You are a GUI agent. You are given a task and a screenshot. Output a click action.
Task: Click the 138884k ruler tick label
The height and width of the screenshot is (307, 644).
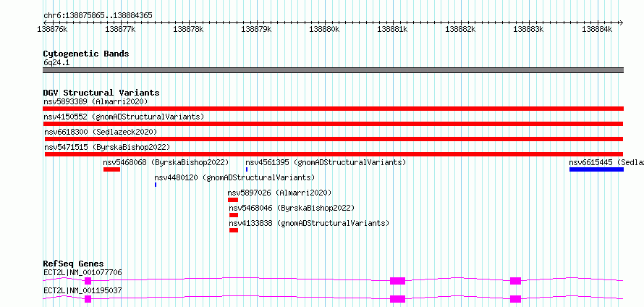(597, 30)
